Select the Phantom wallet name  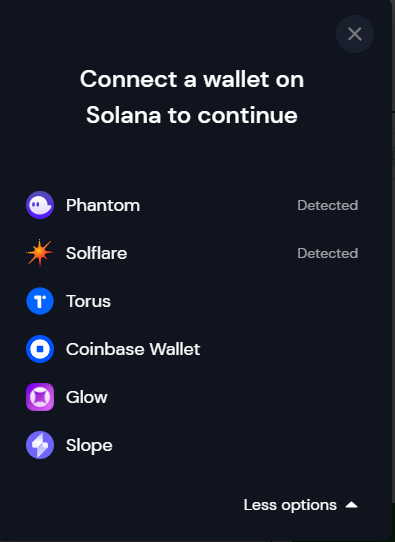(103, 205)
